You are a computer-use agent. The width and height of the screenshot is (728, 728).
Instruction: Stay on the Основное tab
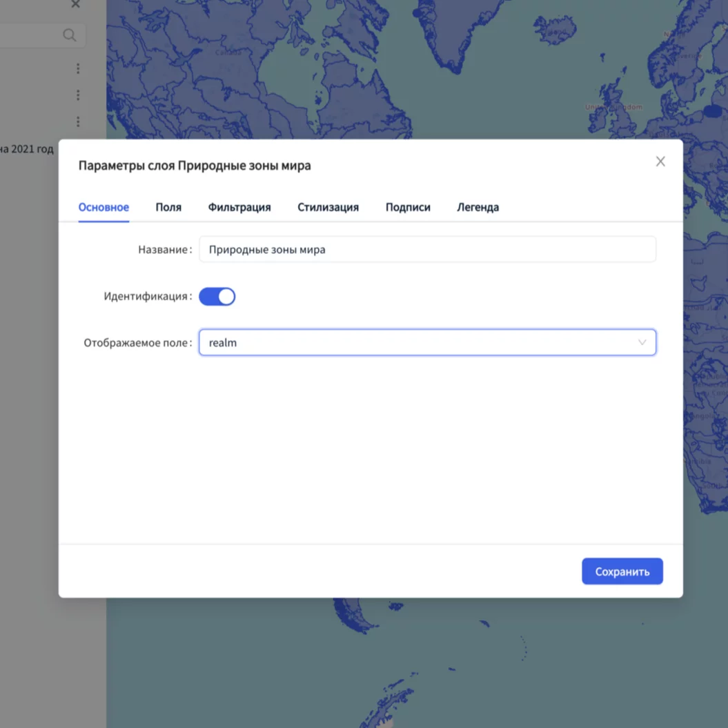(x=104, y=207)
